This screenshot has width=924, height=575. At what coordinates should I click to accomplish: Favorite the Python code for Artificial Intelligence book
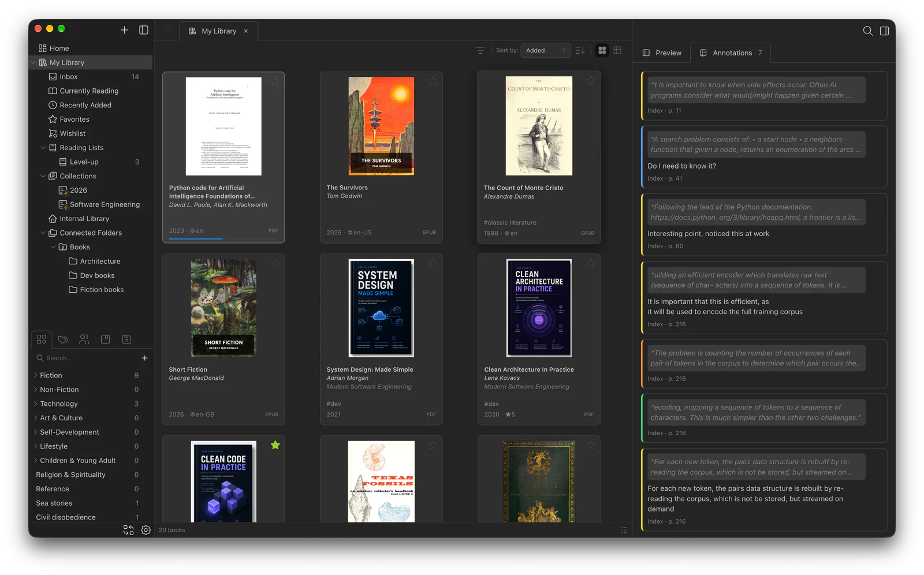(x=275, y=81)
